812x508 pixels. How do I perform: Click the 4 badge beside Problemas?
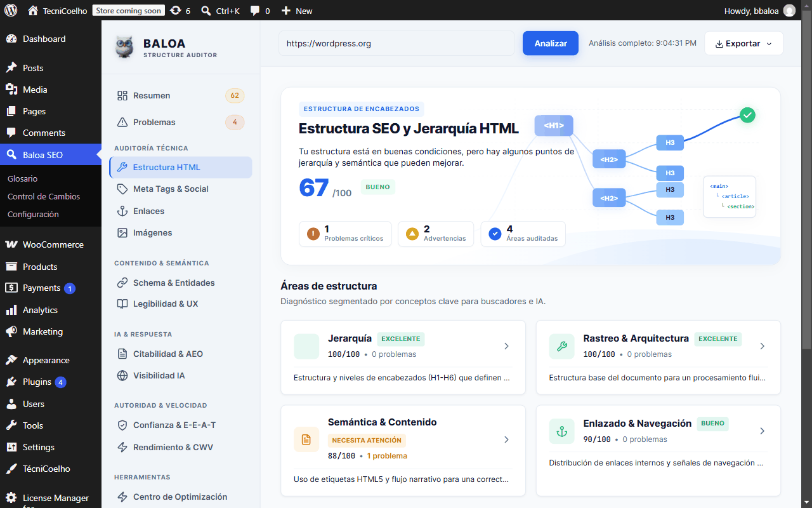pos(235,122)
